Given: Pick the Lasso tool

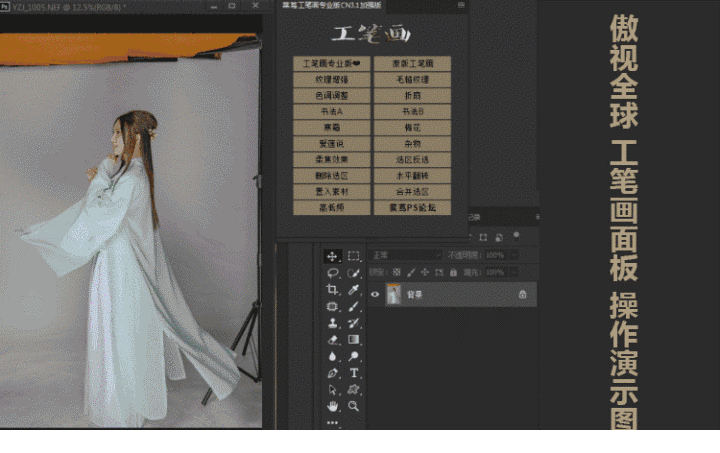Looking at the screenshot, I should [x=332, y=273].
